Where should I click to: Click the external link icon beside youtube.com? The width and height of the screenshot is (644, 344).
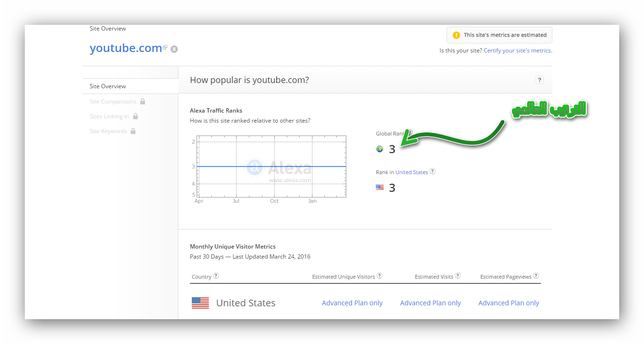click(165, 47)
